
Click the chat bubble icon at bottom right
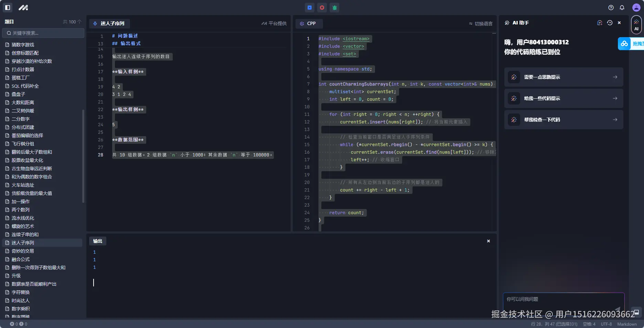pyautogui.click(x=636, y=312)
